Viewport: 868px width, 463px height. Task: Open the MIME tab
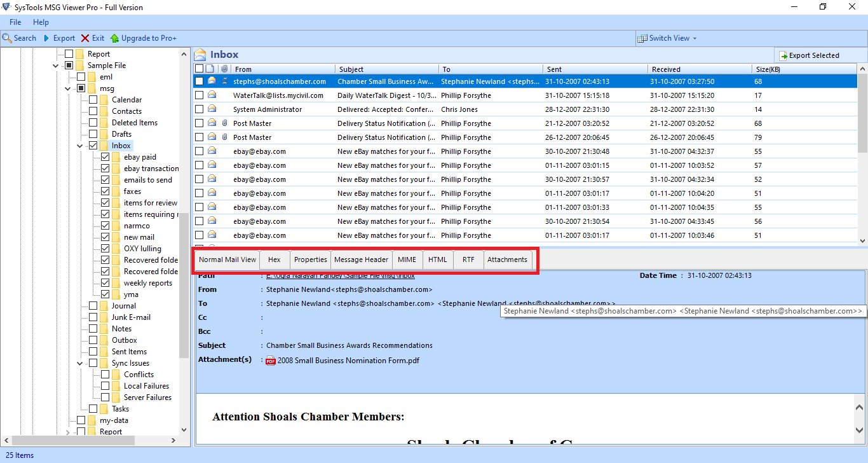point(407,259)
